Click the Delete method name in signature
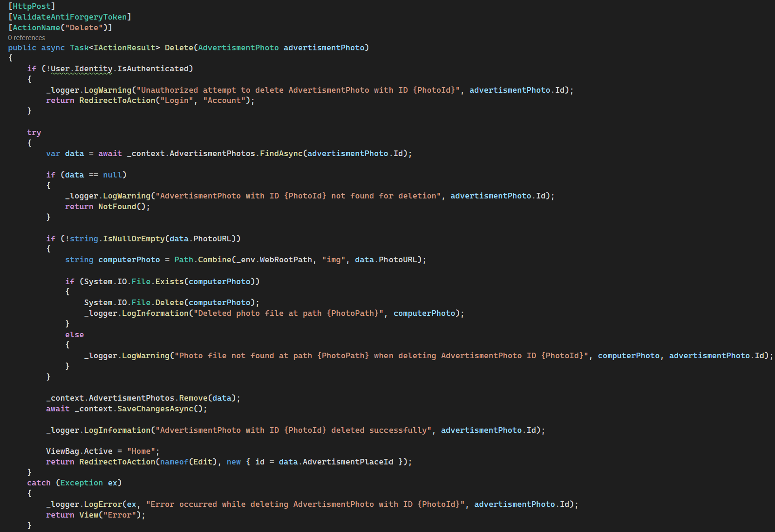 (x=179, y=48)
